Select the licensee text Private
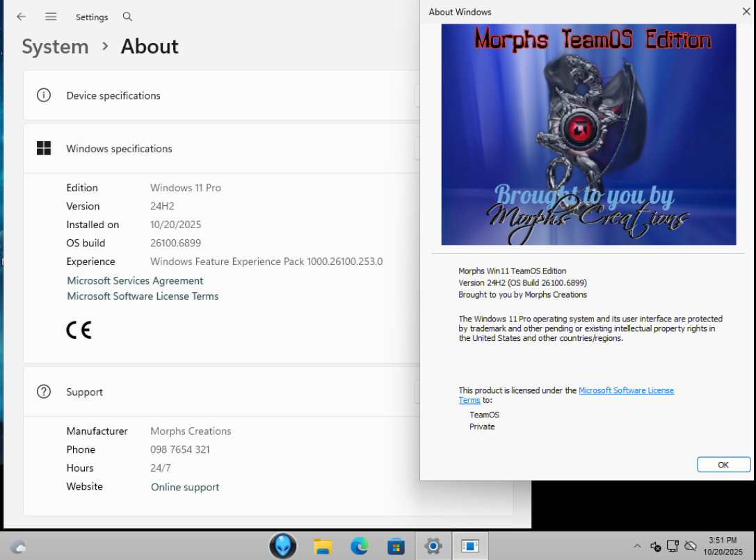756x560 pixels. click(482, 426)
